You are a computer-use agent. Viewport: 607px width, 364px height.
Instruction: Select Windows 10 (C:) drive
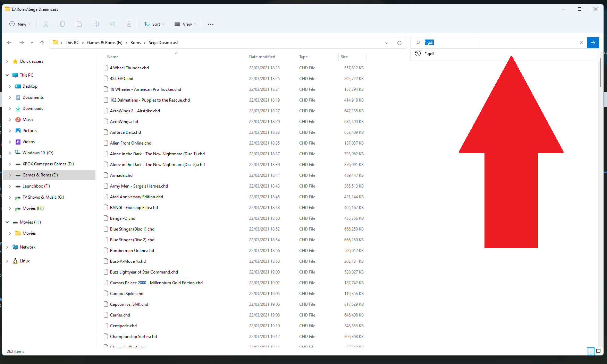pos(38,153)
